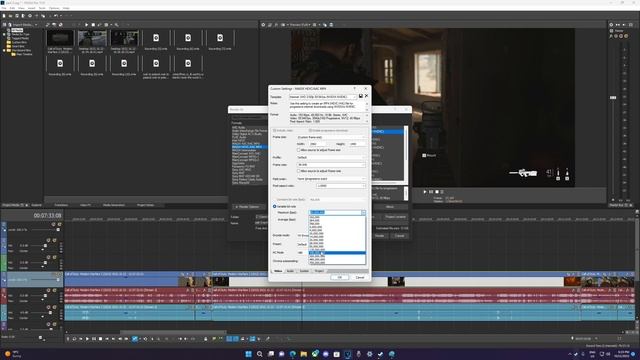
Task: Save the project via the toolbar save icon
Action: click(17, 16)
